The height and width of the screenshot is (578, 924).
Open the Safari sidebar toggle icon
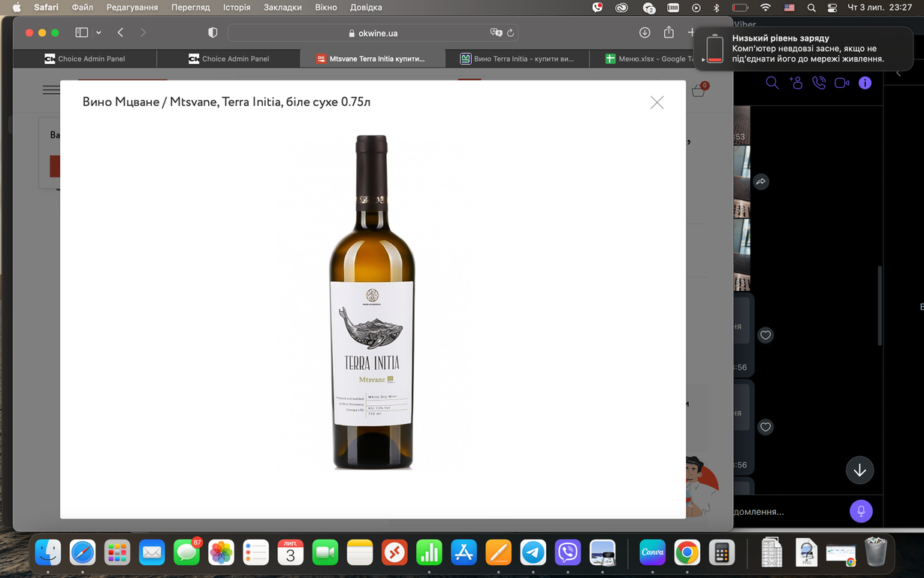coord(82,32)
